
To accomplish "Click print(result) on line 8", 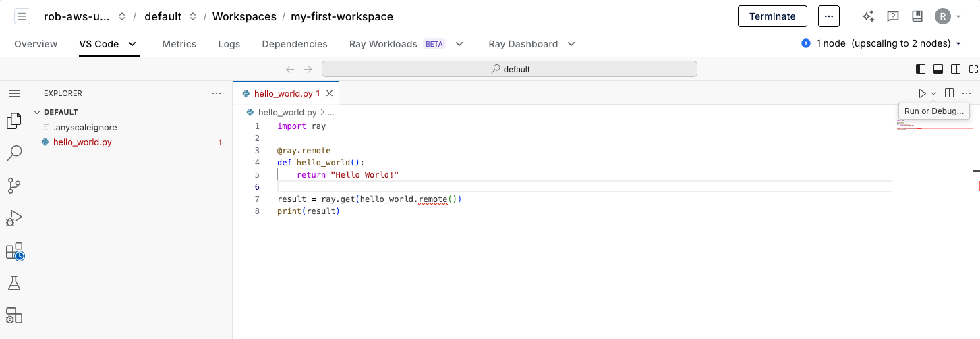I will point(308,211).
